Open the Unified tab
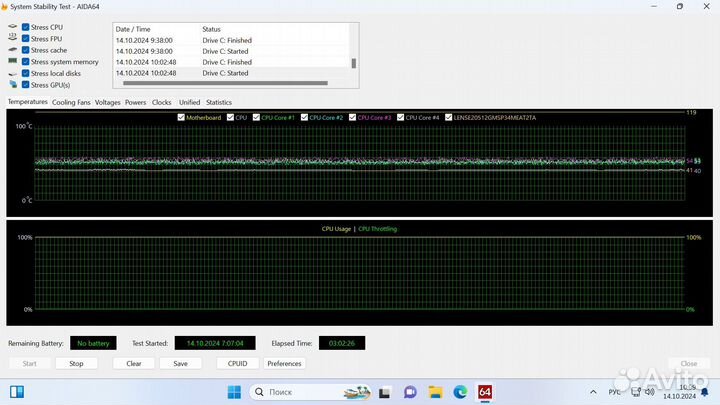The image size is (720, 405). (x=190, y=102)
